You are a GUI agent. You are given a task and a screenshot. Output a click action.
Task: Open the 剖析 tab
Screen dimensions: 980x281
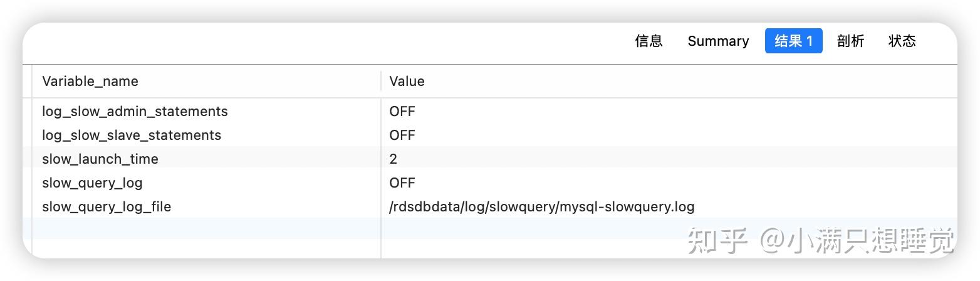[x=850, y=41]
